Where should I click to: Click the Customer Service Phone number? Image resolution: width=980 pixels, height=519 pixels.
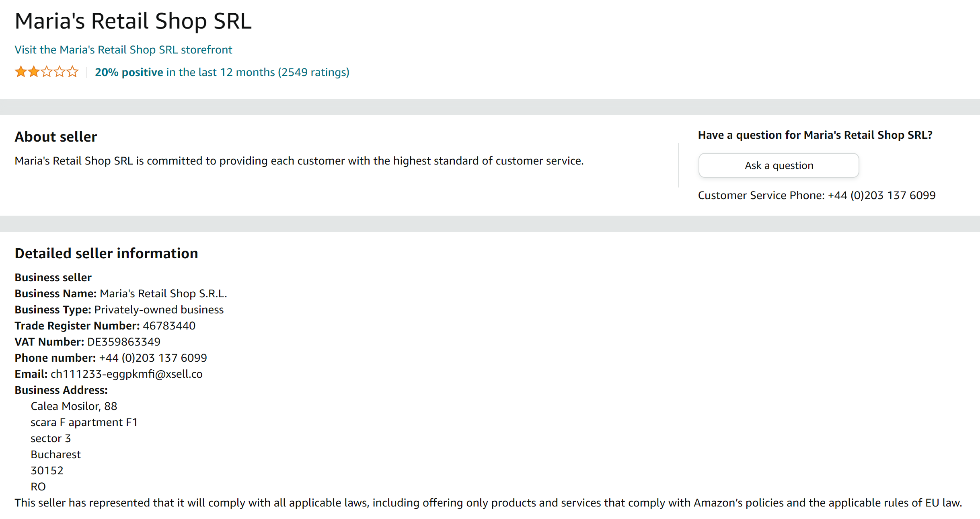click(881, 195)
